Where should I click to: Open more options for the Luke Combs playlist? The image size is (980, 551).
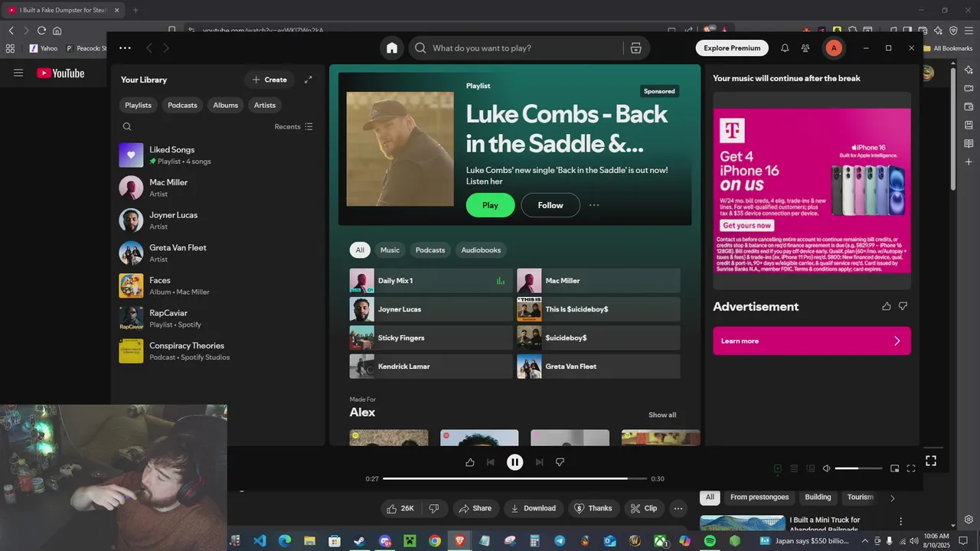[594, 205]
